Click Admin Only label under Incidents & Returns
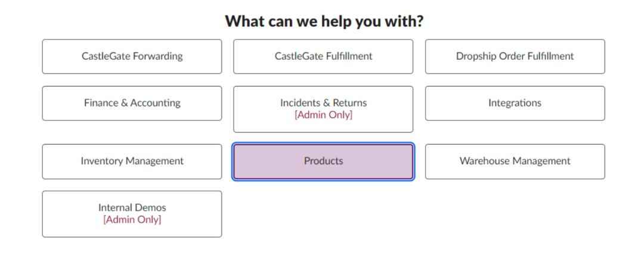The width and height of the screenshot is (644, 258). click(323, 115)
